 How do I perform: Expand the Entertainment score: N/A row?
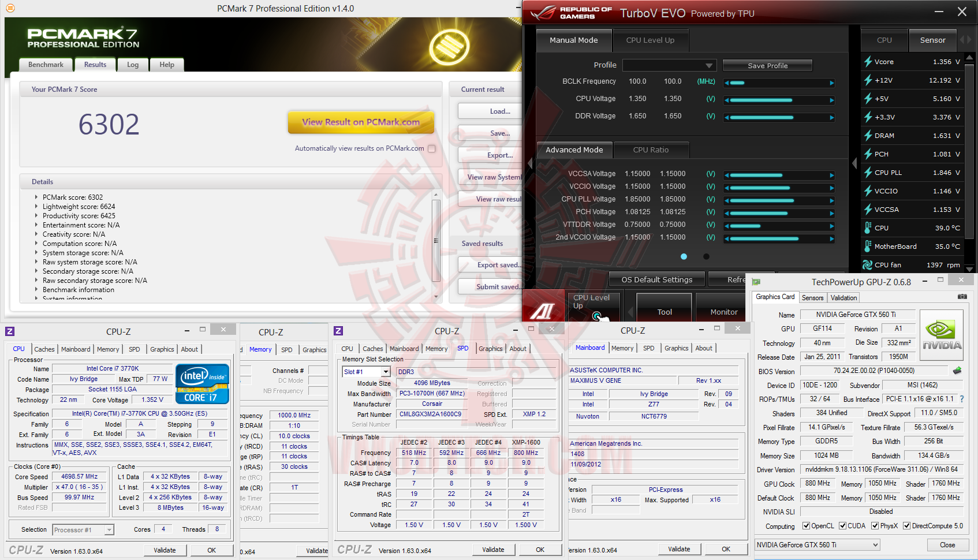(36, 225)
